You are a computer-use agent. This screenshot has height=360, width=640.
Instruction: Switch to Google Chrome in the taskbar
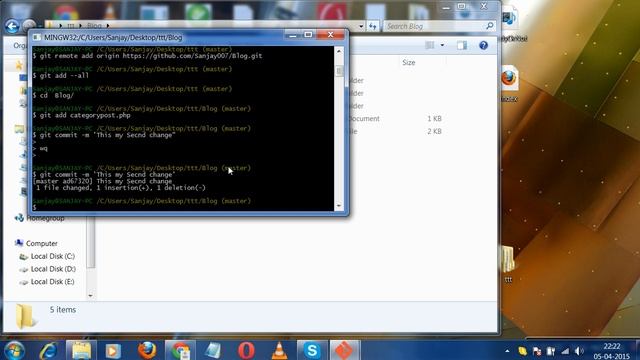coord(180,350)
